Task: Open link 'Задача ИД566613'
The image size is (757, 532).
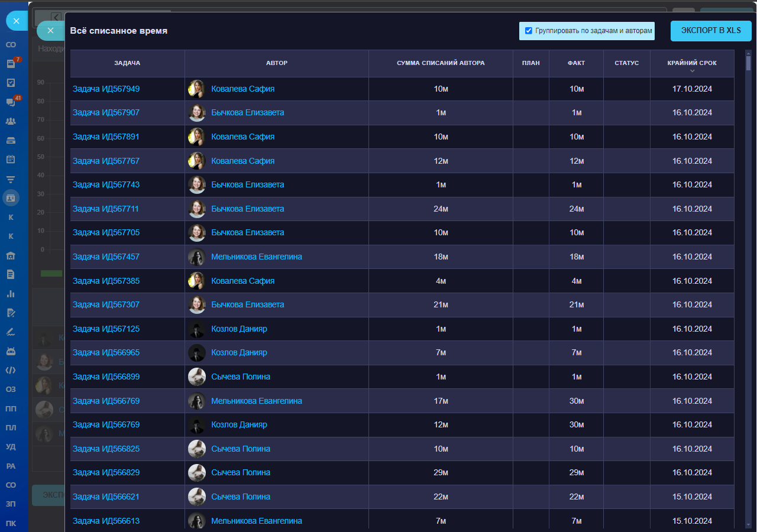Action: [x=106, y=521]
